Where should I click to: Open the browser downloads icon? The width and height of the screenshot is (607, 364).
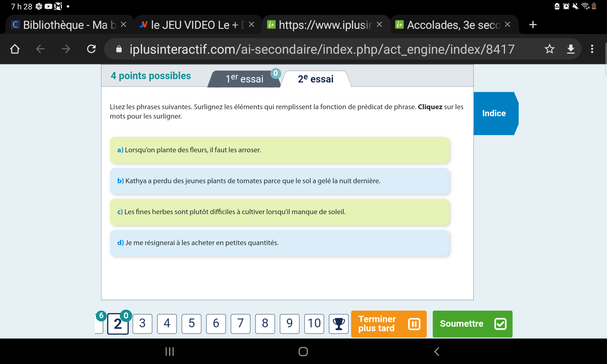point(571,49)
